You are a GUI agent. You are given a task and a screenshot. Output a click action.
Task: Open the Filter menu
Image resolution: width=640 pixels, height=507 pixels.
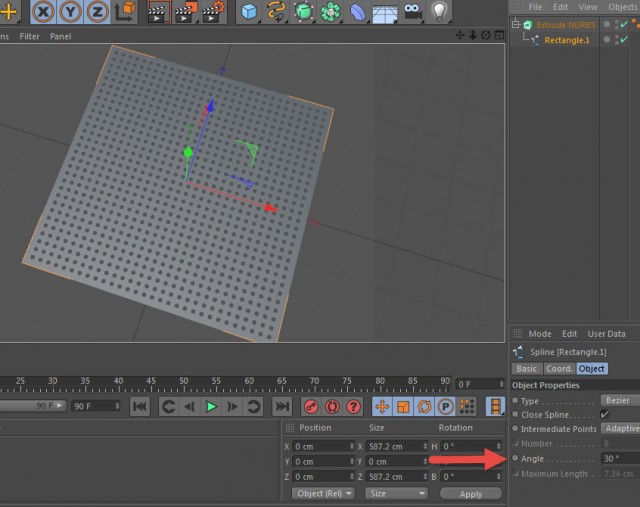29,36
